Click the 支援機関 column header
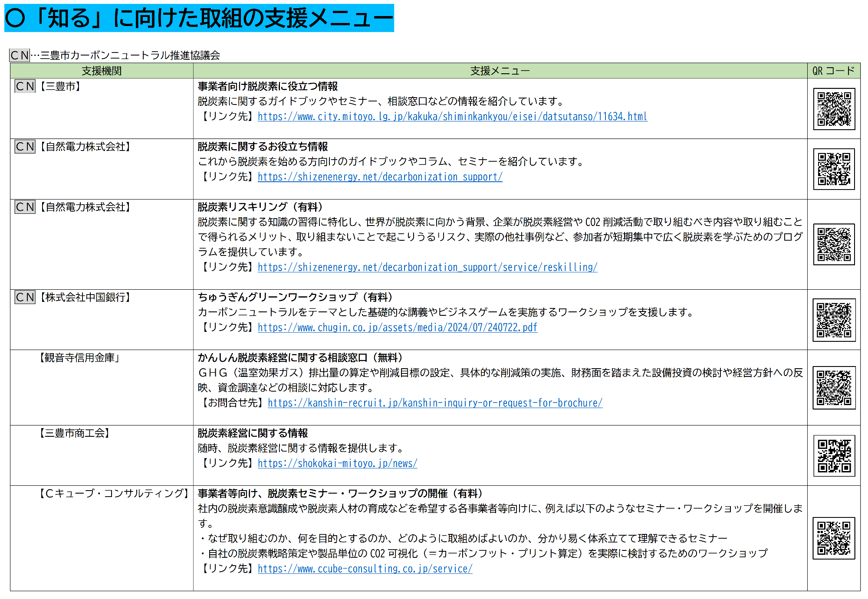The width and height of the screenshot is (868, 599). pyautogui.click(x=102, y=71)
